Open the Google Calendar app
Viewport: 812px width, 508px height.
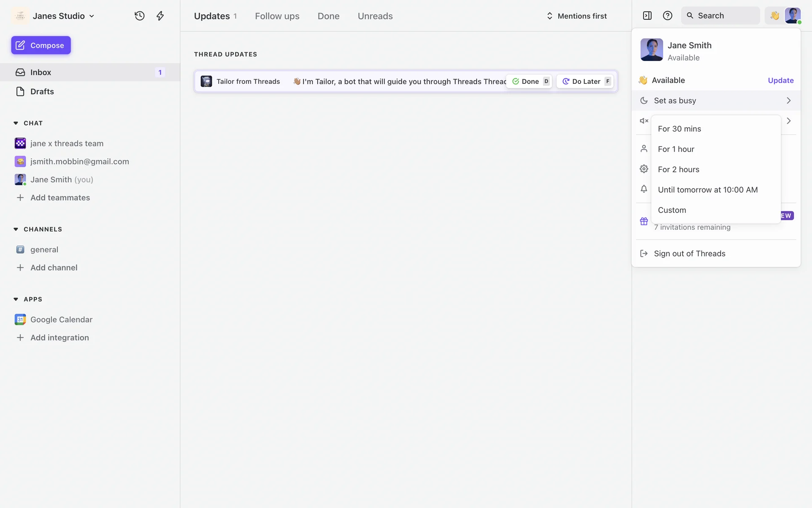point(61,320)
